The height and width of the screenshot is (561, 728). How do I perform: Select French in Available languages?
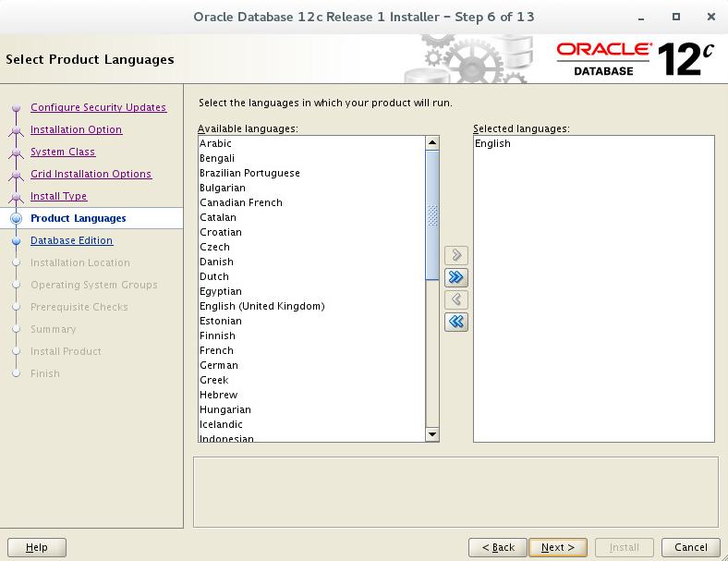(311, 350)
